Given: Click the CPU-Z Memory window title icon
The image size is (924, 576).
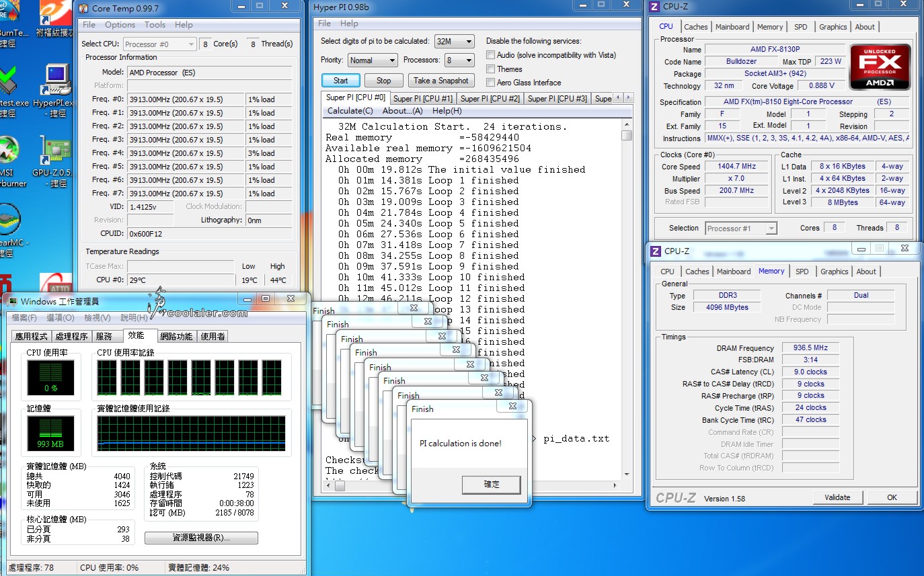Looking at the screenshot, I should pos(656,251).
